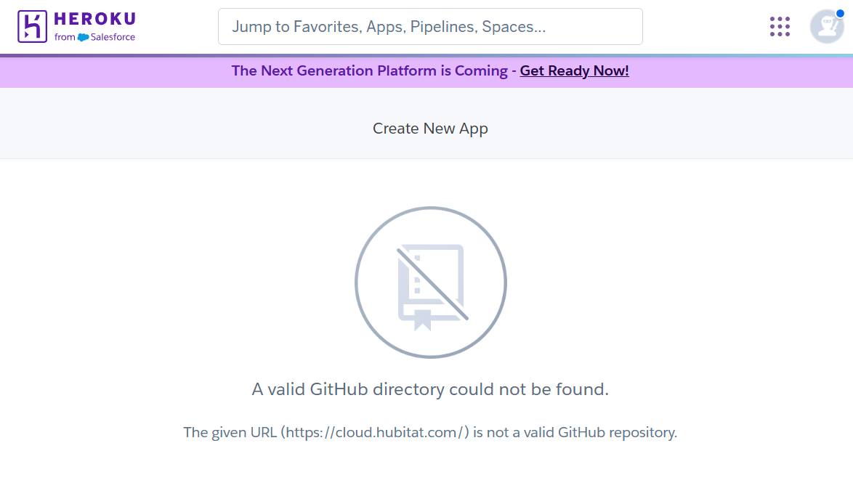853x504 pixels.
Task: Select the Salesforce cloud logo
Action: coord(84,37)
